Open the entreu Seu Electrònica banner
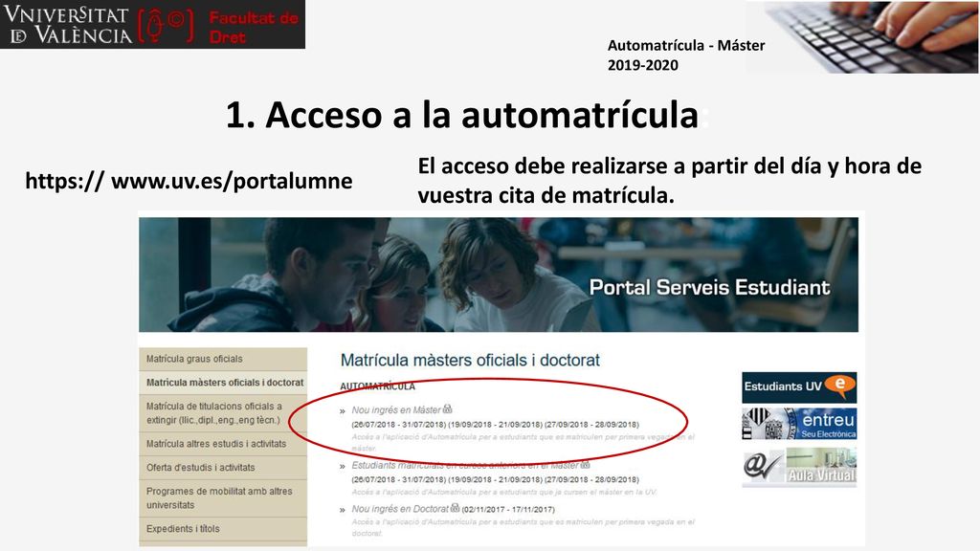 click(799, 424)
